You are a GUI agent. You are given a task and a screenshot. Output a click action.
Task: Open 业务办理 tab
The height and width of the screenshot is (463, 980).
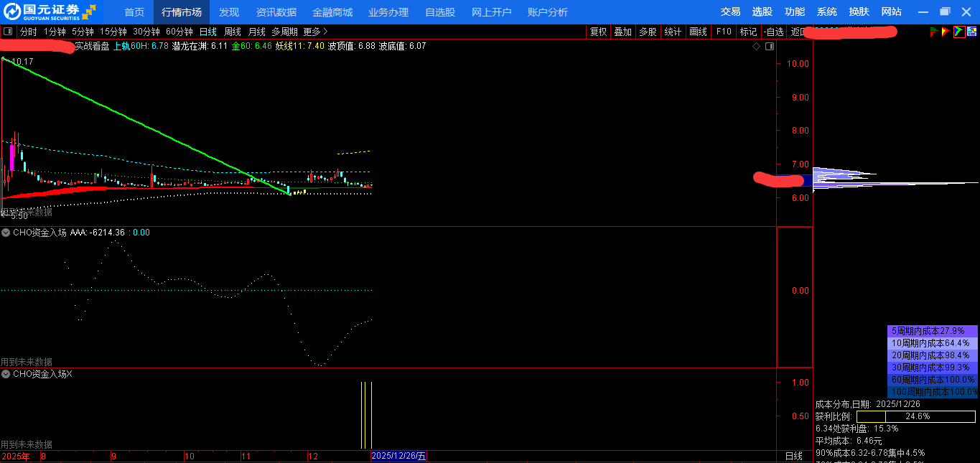[388, 12]
